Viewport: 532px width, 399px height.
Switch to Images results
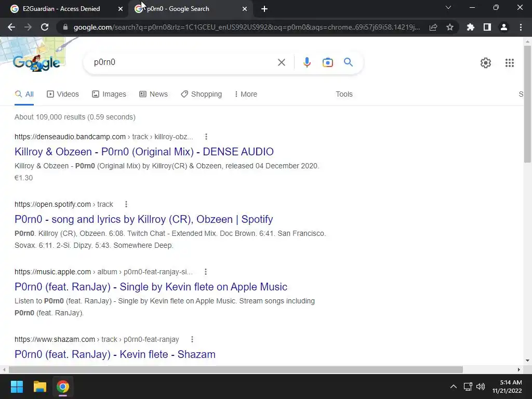tap(109, 95)
